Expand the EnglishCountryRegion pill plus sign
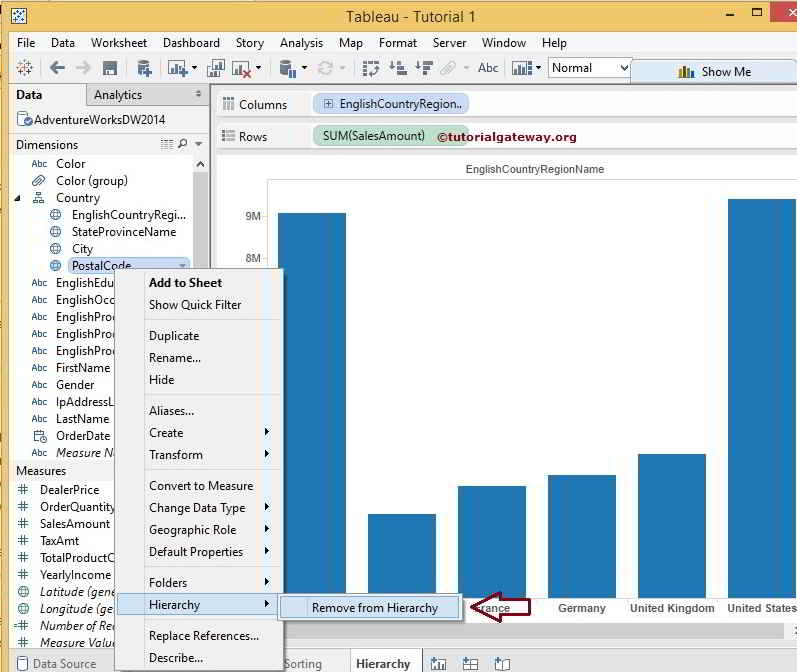Screen dimensions: 797x672 click(328, 104)
